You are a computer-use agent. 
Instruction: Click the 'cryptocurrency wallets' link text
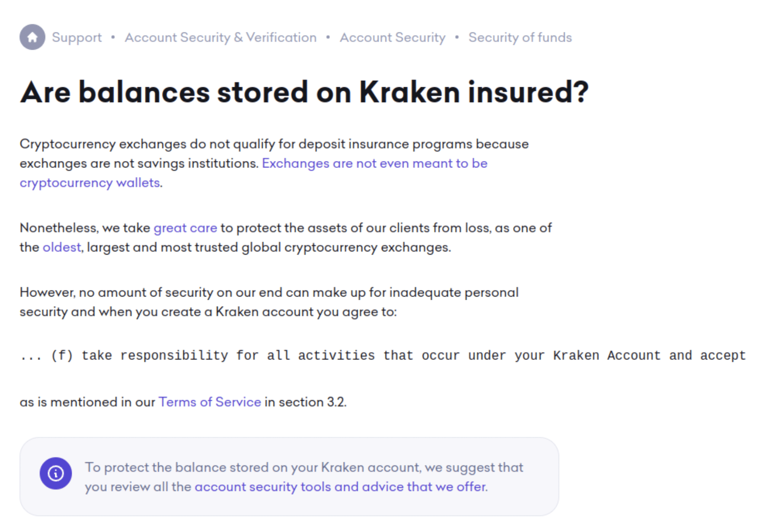[90, 183]
